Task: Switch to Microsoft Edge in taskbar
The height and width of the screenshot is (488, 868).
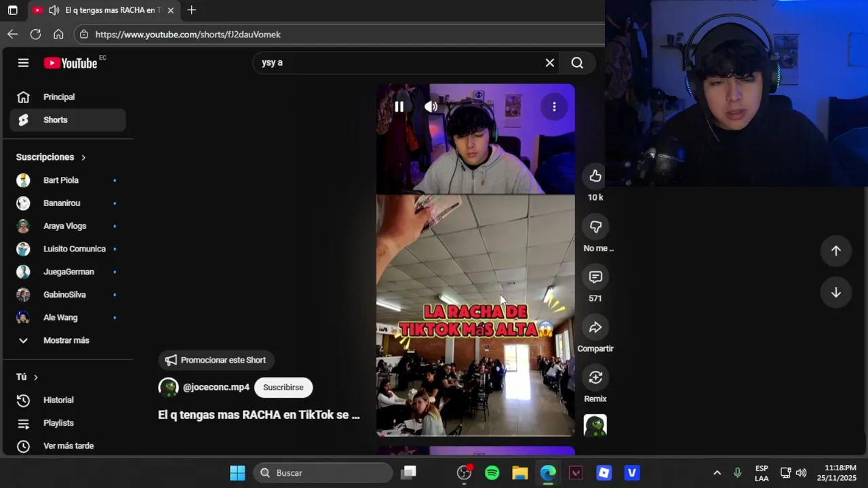Action: [x=548, y=473]
